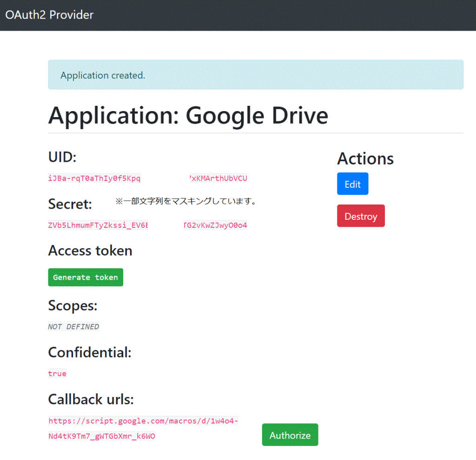This screenshot has width=476, height=460.
Task: Click the Confidential value true
Action: tap(57, 374)
